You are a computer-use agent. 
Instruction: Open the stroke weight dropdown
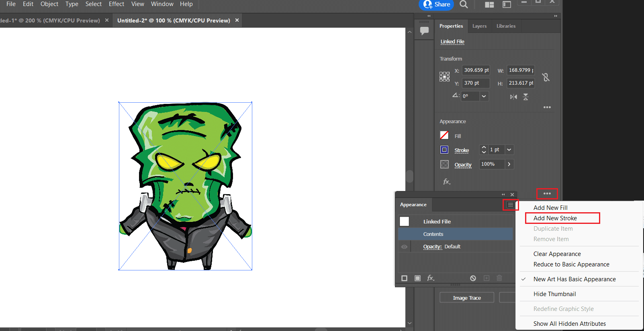509,150
